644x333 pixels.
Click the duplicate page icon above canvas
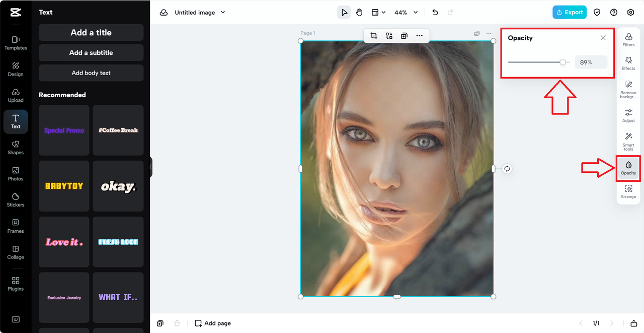pos(477,34)
